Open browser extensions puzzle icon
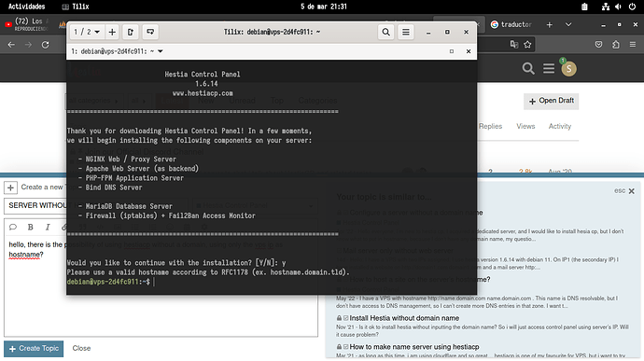The width and height of the screenshot is (644, 361). [x=616, y=45]
